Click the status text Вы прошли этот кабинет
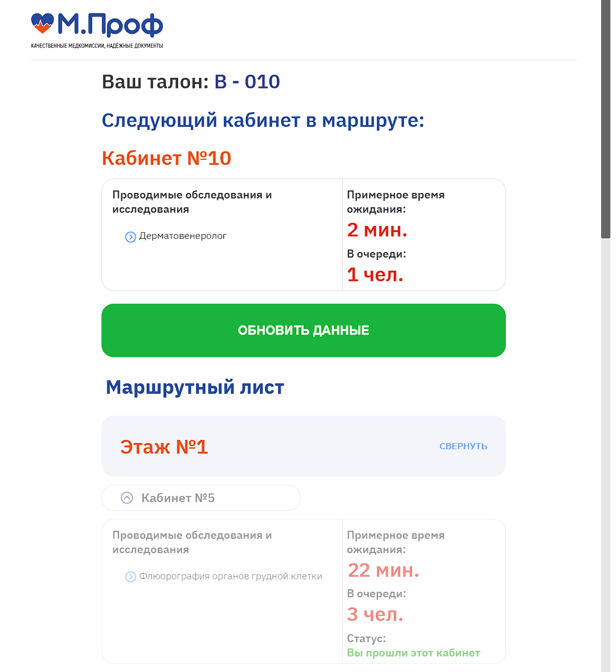This screenshot has height=672, width=616. (x=414, y=653)
